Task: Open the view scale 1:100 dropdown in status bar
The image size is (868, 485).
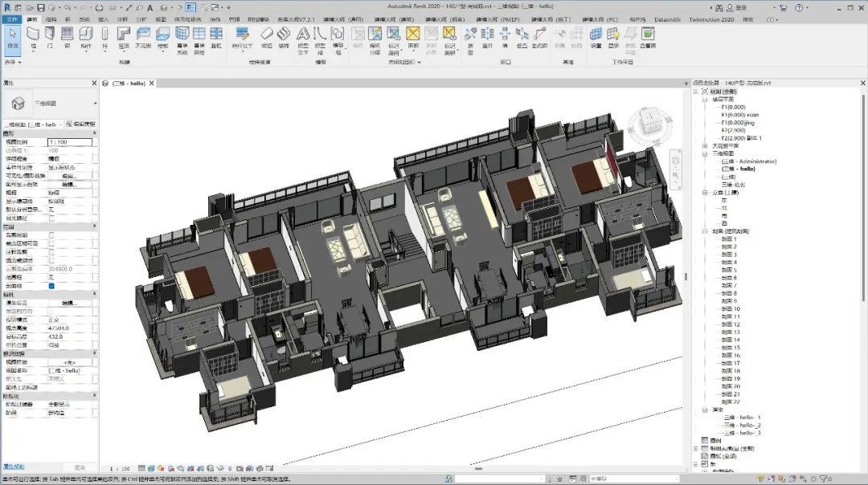Action: click(120, 468)
